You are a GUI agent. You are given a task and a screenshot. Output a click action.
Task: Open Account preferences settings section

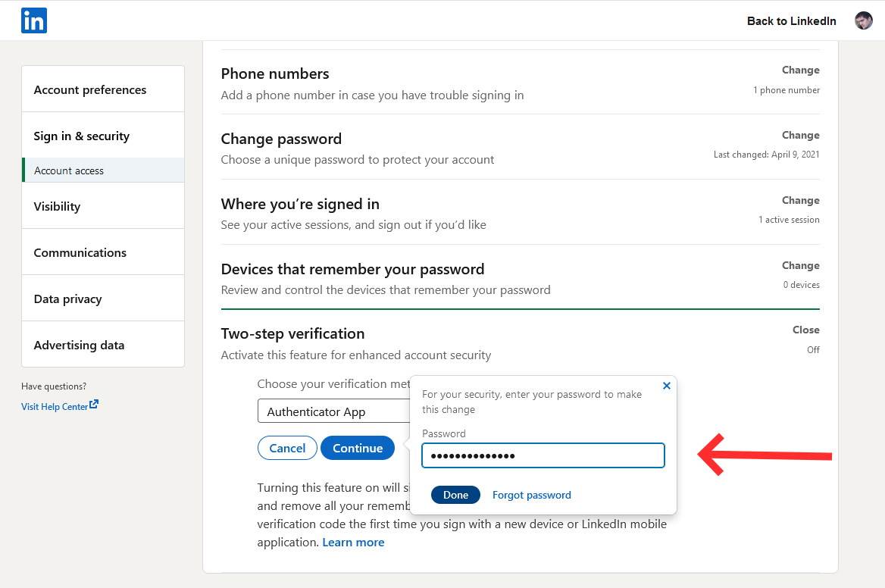pos(90,89)
